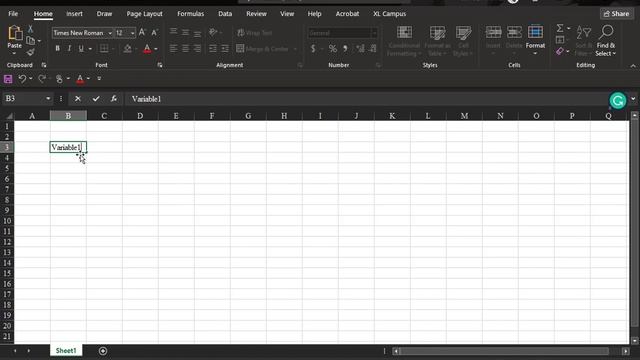Click the Clear eraser icon
Screen dimensions: 640x360
560,51
